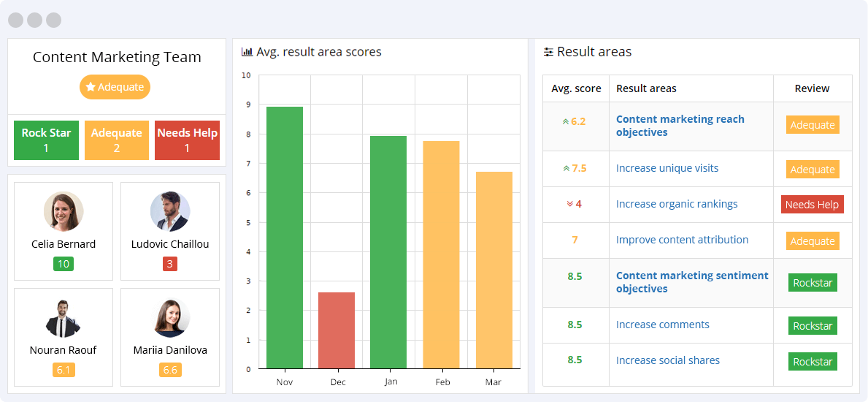Select the red Needs Help tile
The width and height of the screenshot is (868, 402).
pyautogui.click(x=187, y=140)
